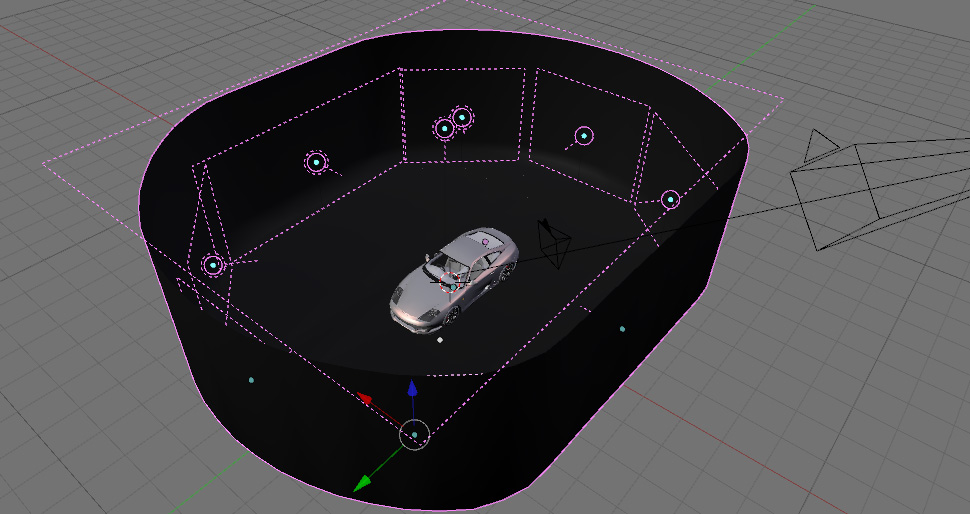Click the white circle at the manipulator center
The width and height of the screenshot is (970, 514).
coord(414,435)
